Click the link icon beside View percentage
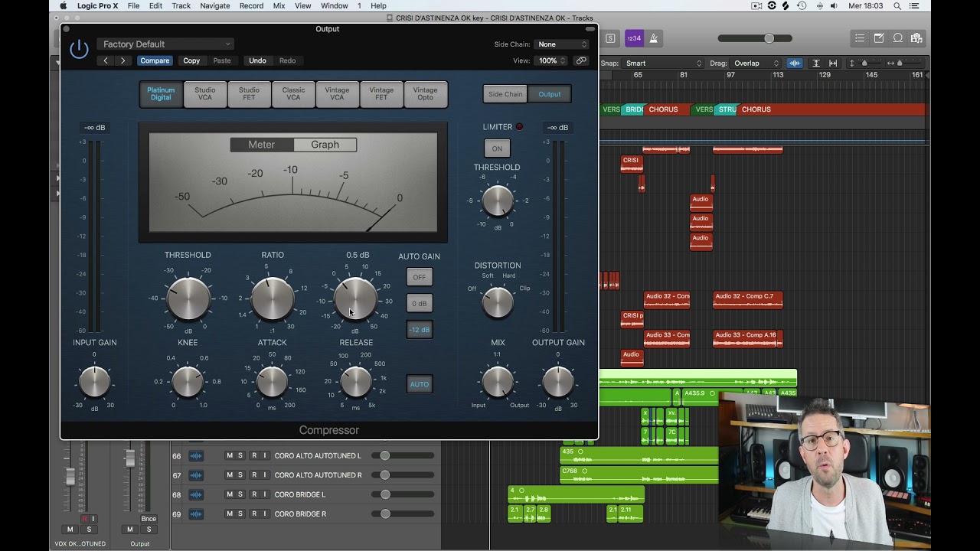This screenshot has height=551, width=980. point(581,60)
